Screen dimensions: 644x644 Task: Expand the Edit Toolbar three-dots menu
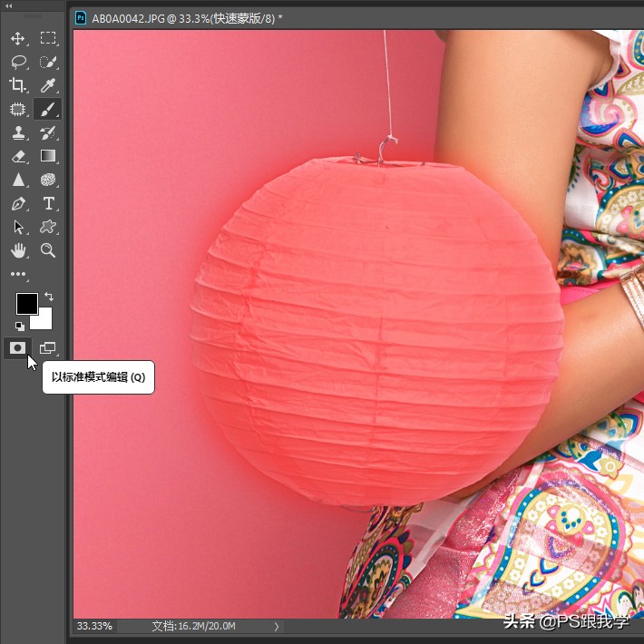tap(18, 274)
